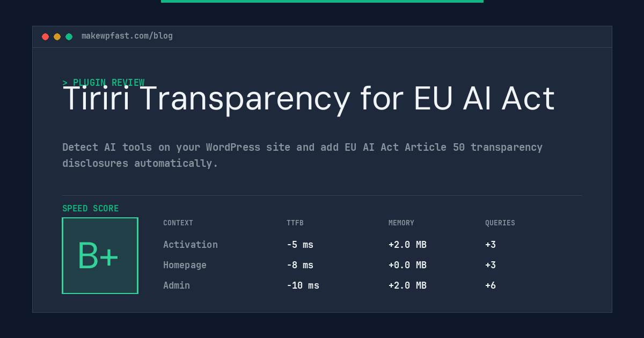Click the Homepage queries '+3' value
Viewport: 644px width, 338px height.
tap(491, 265)
